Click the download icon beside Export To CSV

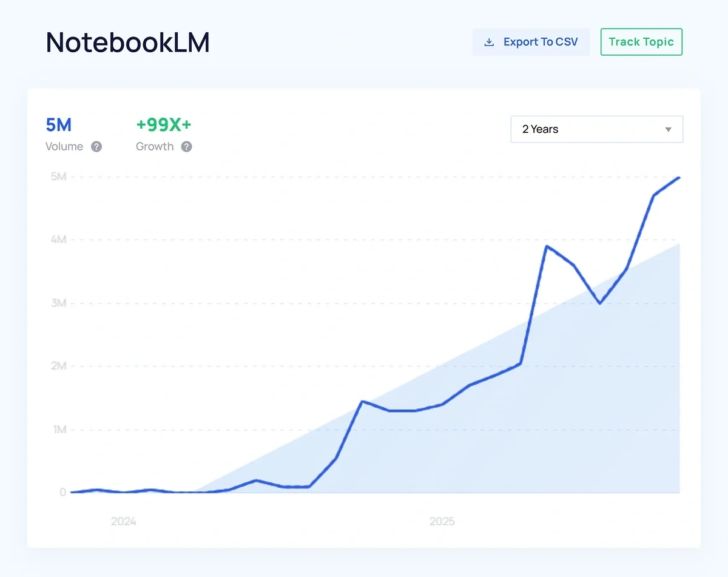(489, 42)
